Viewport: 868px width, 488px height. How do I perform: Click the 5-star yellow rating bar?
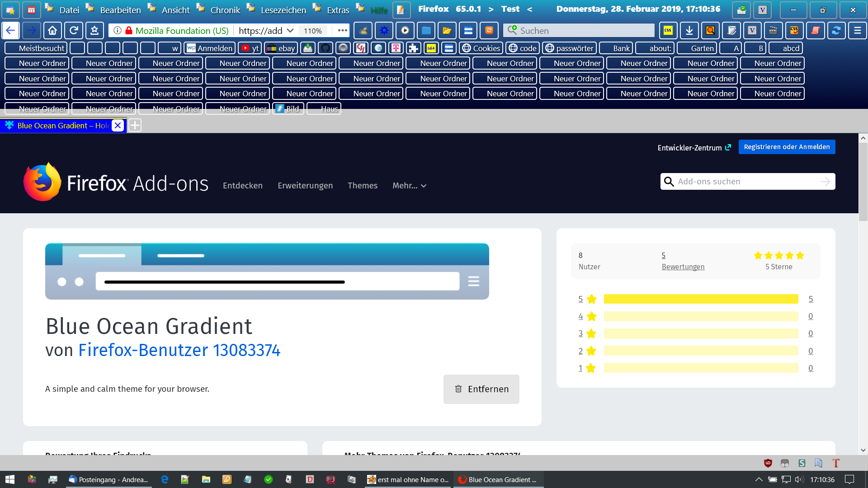701,299
